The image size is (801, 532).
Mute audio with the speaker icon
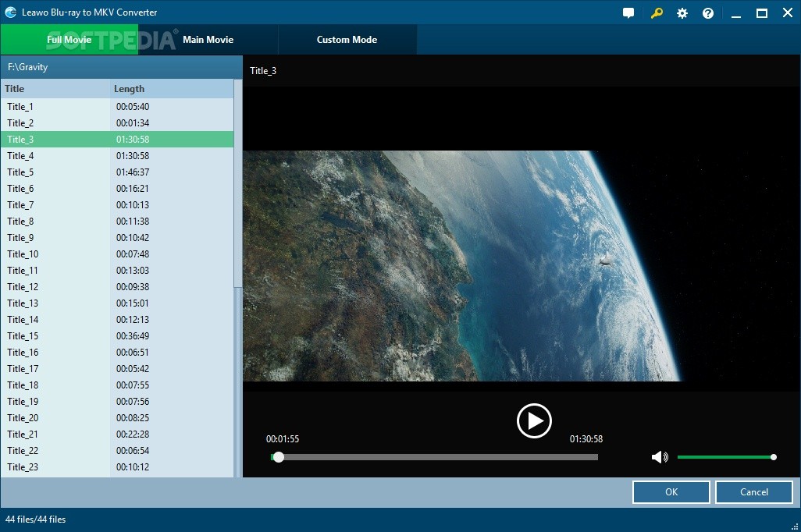660,457
